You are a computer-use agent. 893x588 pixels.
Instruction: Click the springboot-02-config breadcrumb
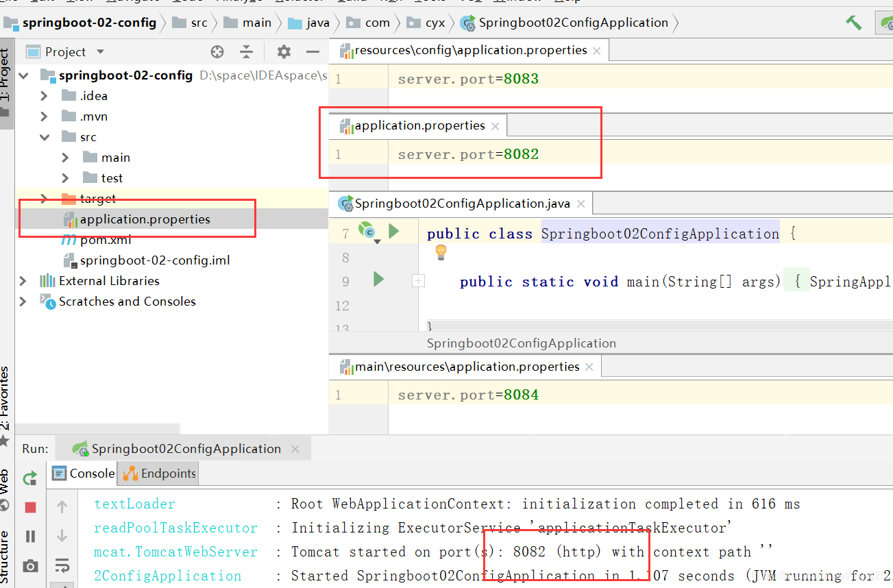[81, 23]
